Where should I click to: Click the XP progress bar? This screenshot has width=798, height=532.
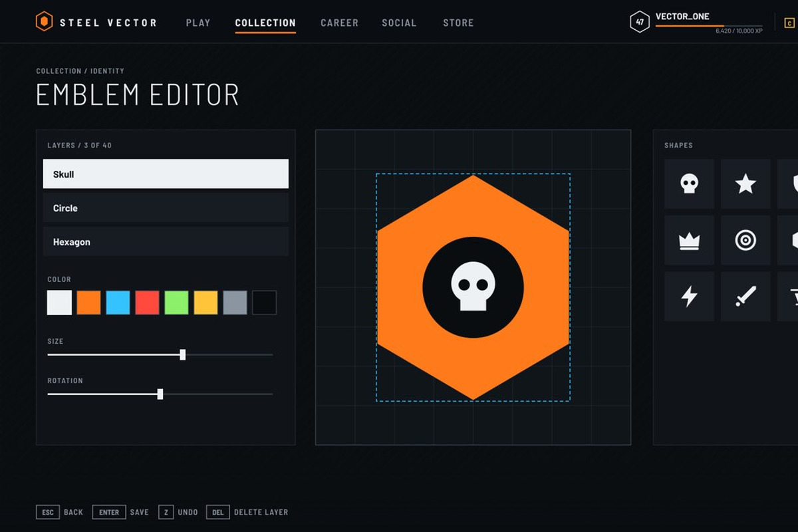pyautogui.click(x=709, y=26)
